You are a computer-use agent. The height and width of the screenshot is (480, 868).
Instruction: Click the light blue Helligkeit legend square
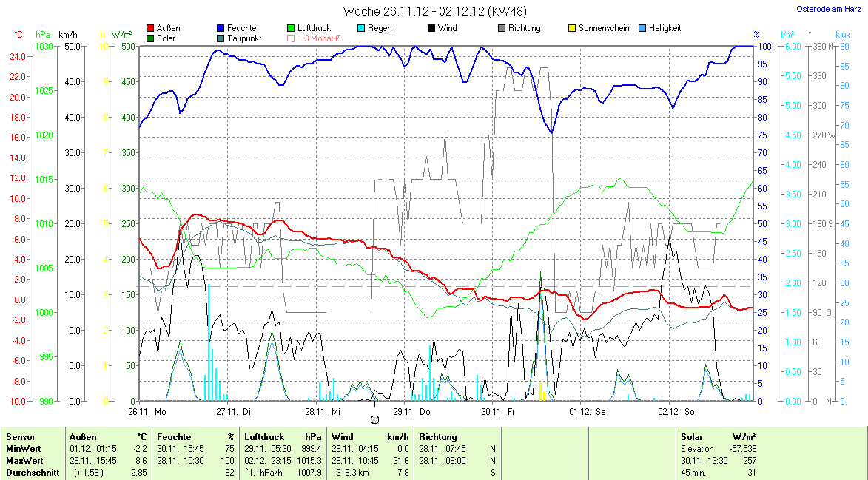[x=642, y=29]
